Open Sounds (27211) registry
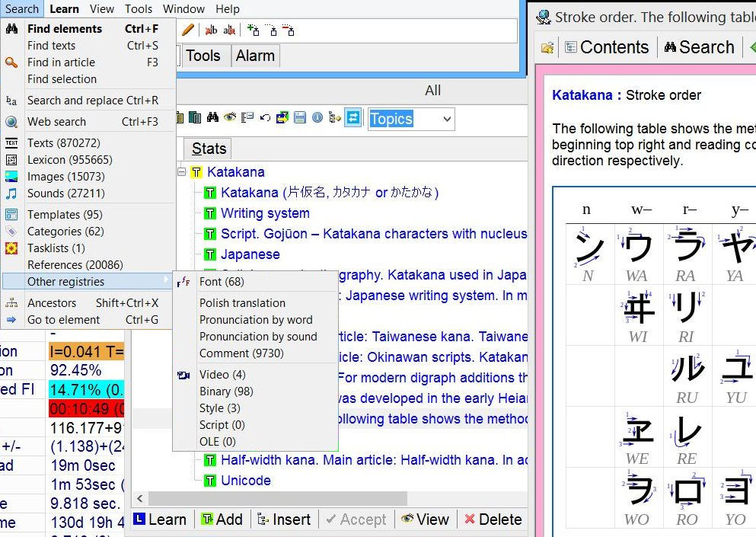The height and width of the screenshot is (537, 756). (88, 193)
